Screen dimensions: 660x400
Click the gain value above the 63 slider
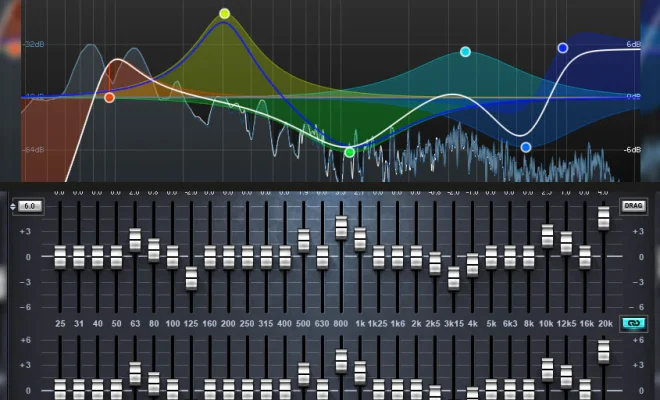[134, 192]
